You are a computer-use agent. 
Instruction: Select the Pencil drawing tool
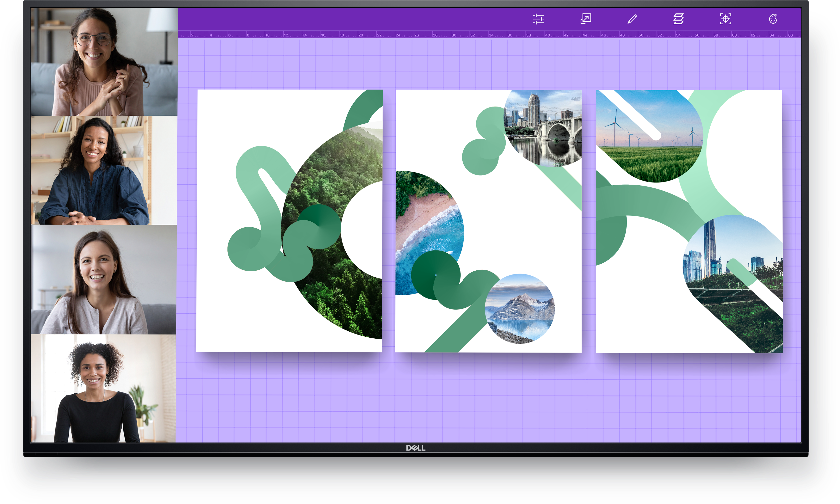pos(632,19)
